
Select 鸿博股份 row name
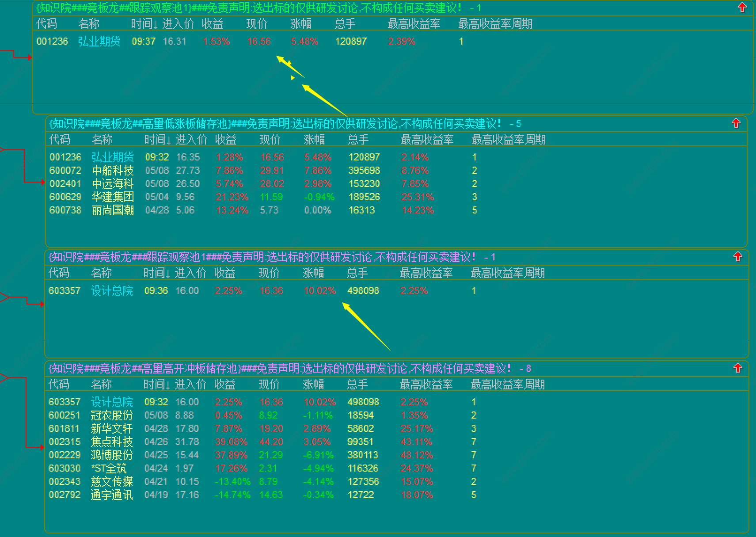pyautogui.click(x=112, y=455)
